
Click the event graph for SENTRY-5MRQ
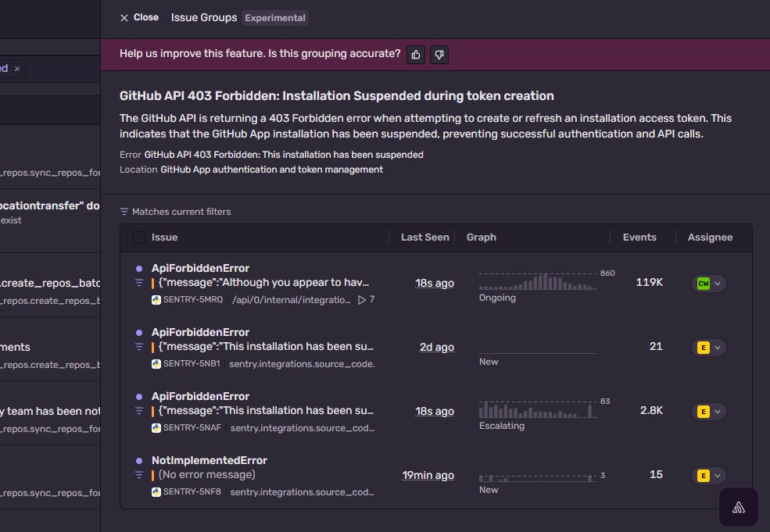click(x=538, y=281)
